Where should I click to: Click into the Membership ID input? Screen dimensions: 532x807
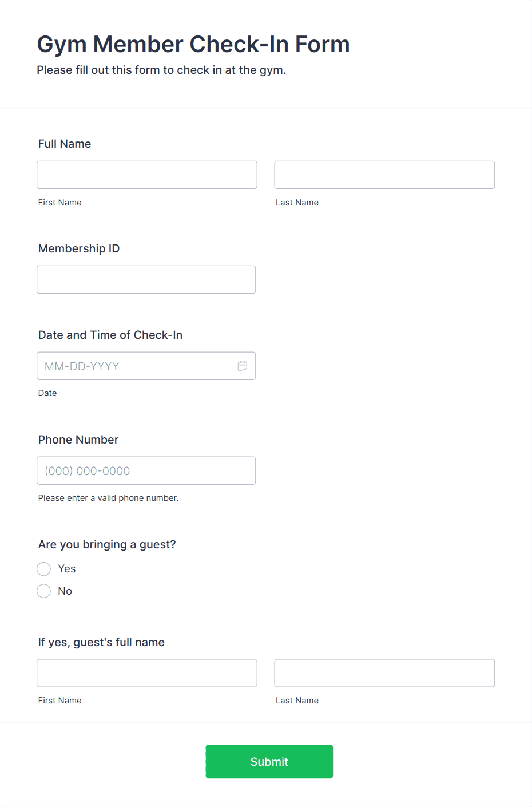point(146,279)
